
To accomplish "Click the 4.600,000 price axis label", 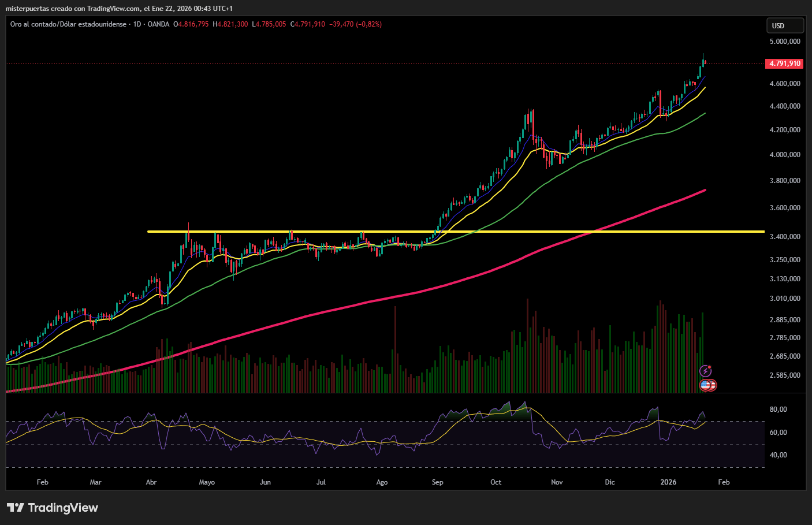I will click(785, 84).
